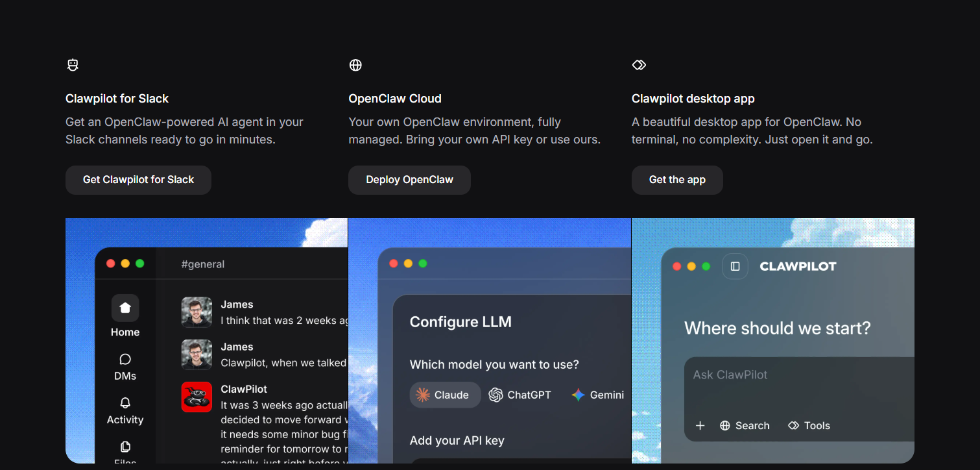Viewport: 980px width, 470px height.
Task: Click the Get the app button
Action: 677,180
